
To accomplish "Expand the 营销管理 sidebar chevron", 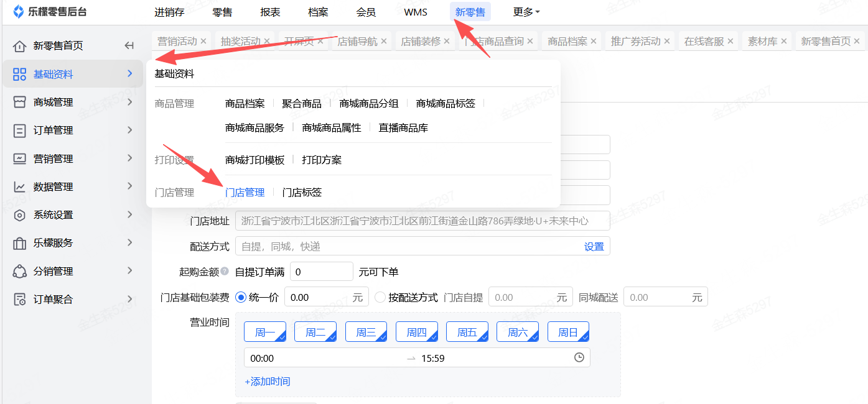I will (x=129, y=158).
